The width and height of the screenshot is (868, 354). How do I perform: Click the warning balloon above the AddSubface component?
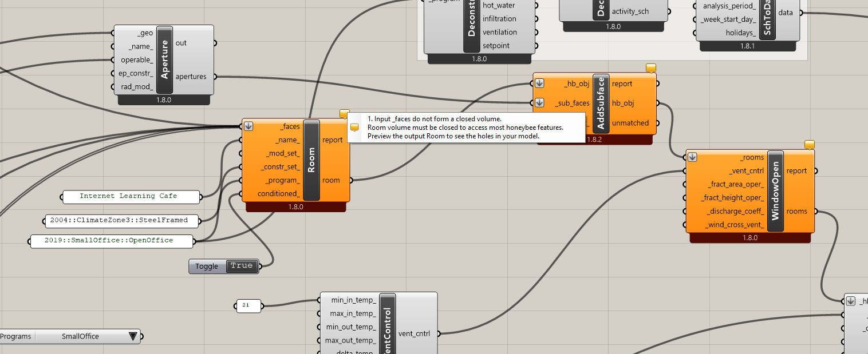650,68
